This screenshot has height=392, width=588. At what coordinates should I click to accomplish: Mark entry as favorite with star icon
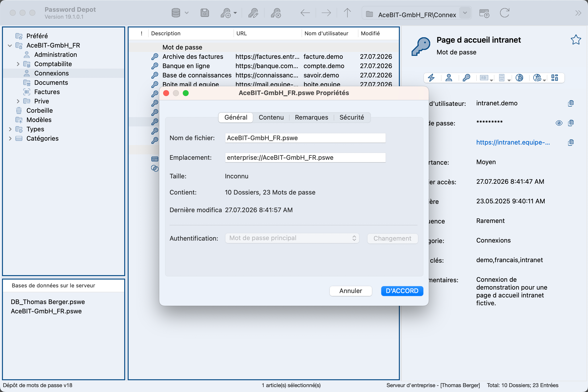pos(576,40)
